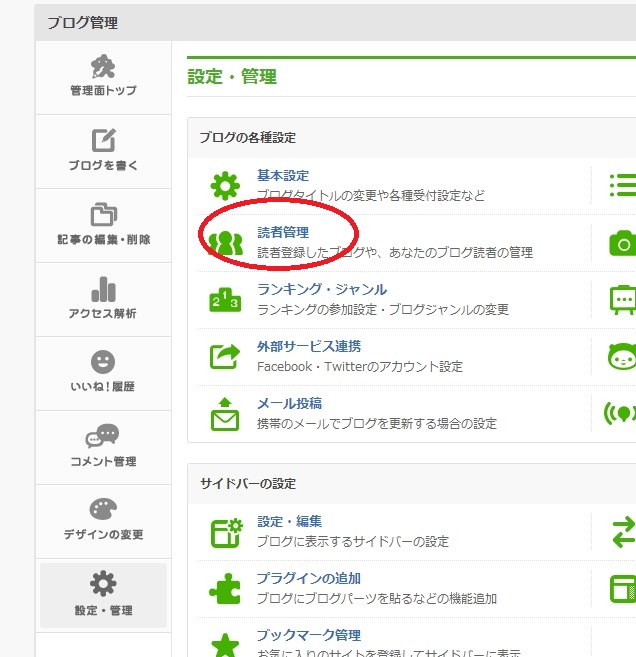Open the 基本設定 link
This screenshot has height=657, width=636.
(283, 176)
